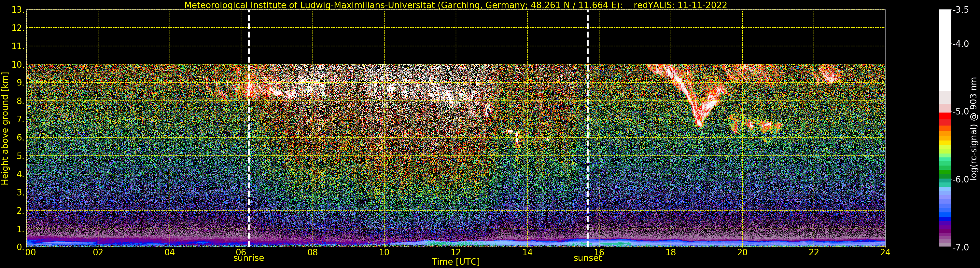The width and height of the screenshot is (980, 268).
Task: Click the 'Height above ground [km]' axis label
Action: point(5,128)
